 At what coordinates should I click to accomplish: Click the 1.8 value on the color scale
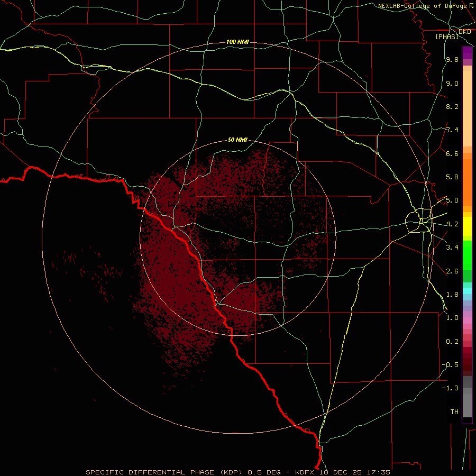(452, 295)
